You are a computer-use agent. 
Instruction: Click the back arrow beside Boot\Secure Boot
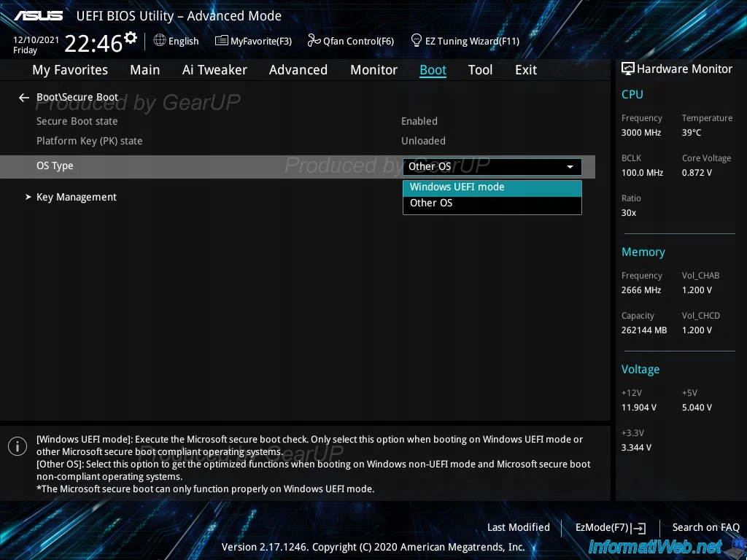[x=24, y=98]
